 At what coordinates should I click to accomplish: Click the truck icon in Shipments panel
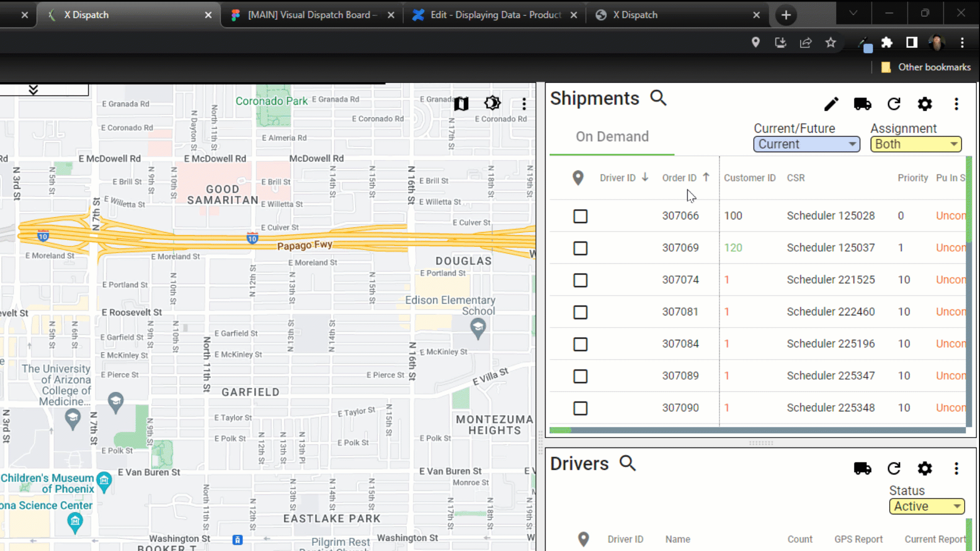coord(863,104)
